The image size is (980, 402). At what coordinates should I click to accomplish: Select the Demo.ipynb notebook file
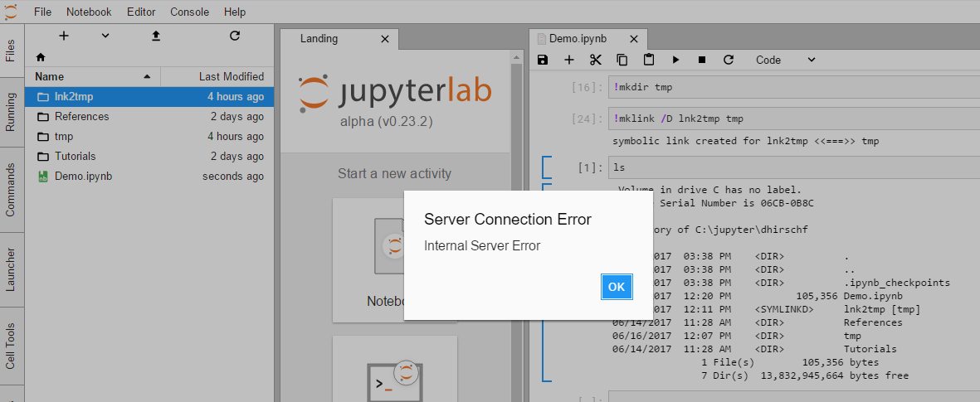149,176
